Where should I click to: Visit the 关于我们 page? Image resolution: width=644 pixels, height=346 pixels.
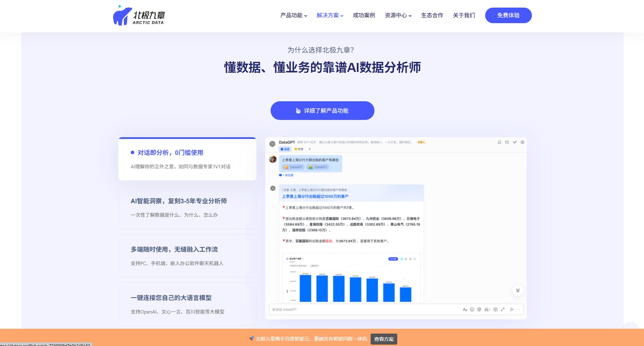(464, 15)
